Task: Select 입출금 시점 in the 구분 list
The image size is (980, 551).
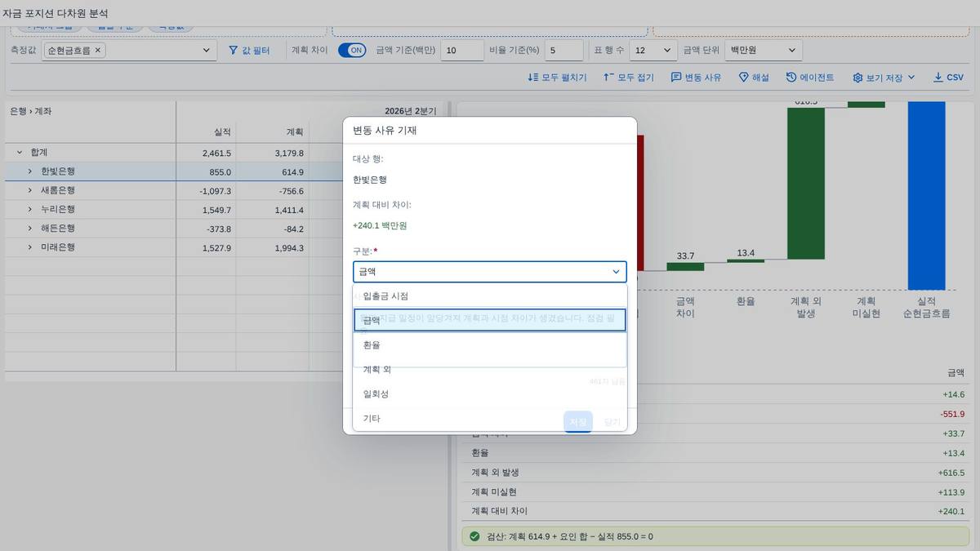Action: 490,295
